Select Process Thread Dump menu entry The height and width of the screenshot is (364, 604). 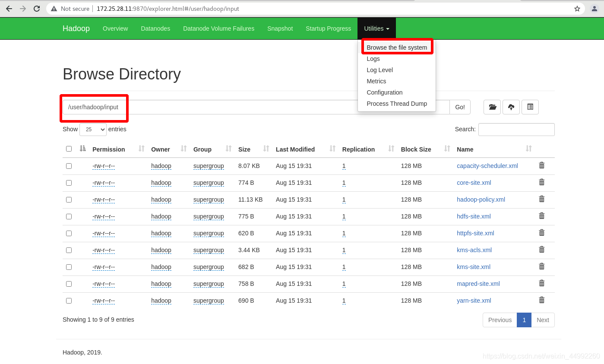[x=397, y=104]
